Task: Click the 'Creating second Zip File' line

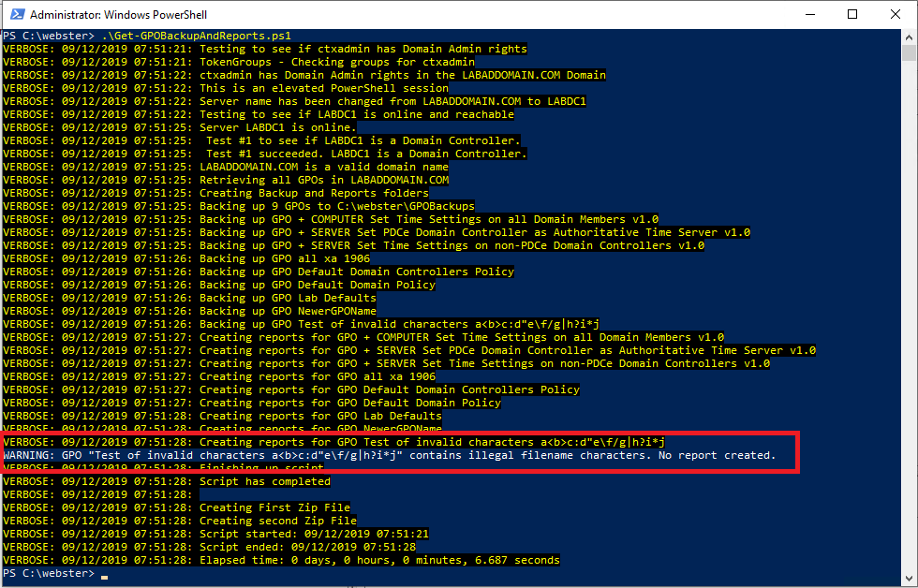Action: pos(277,521)
